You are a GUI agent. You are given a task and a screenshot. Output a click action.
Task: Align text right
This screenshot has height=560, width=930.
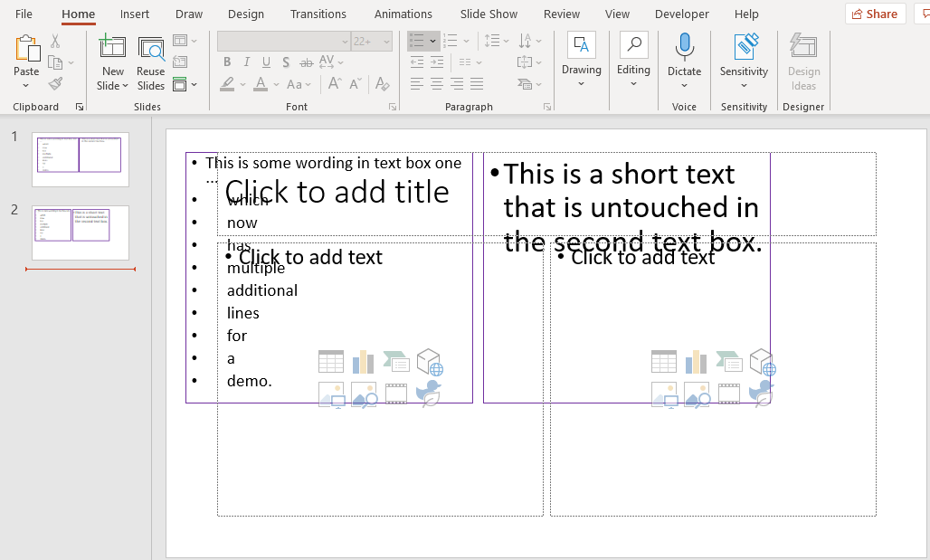click(457, 83)
